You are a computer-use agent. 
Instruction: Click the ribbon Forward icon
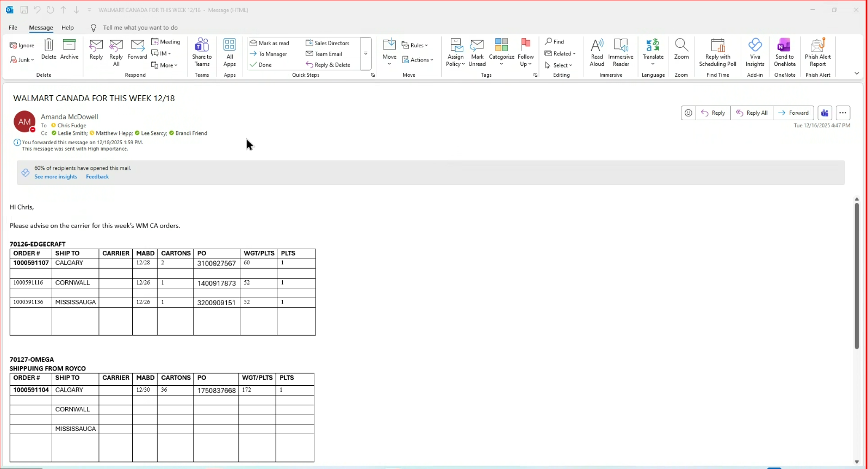(x=138, y=49)
